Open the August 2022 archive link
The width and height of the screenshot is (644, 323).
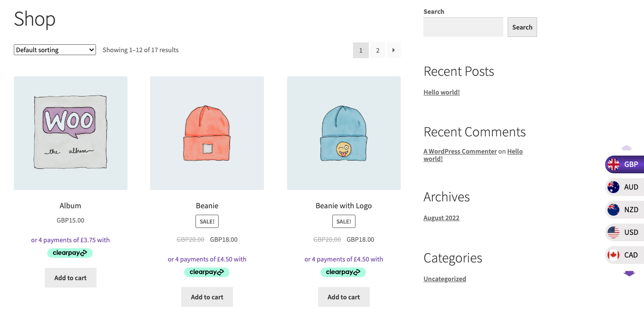point(441,218)
